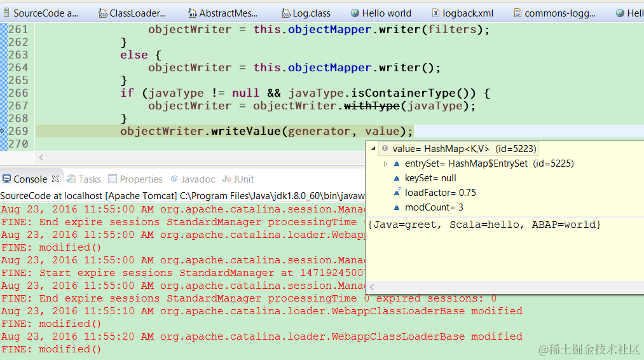Click the triangle field icon beside modCount
644x360 pixels.
396,207
